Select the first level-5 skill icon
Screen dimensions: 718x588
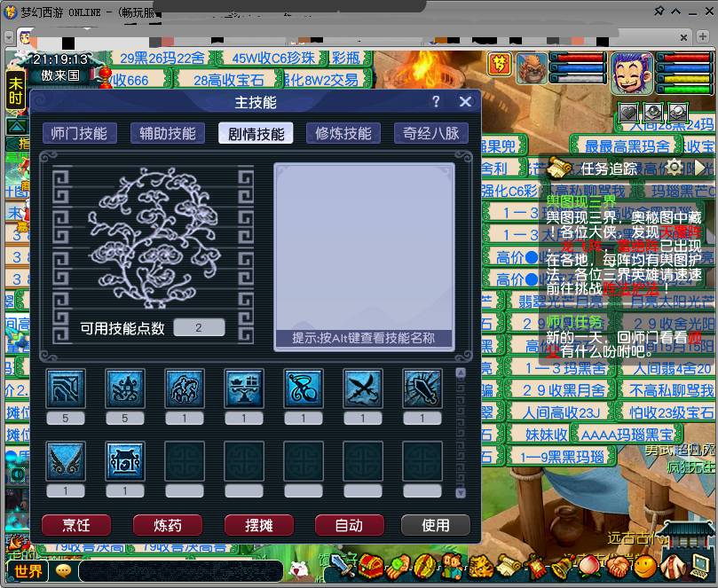[x=66, y=388]
